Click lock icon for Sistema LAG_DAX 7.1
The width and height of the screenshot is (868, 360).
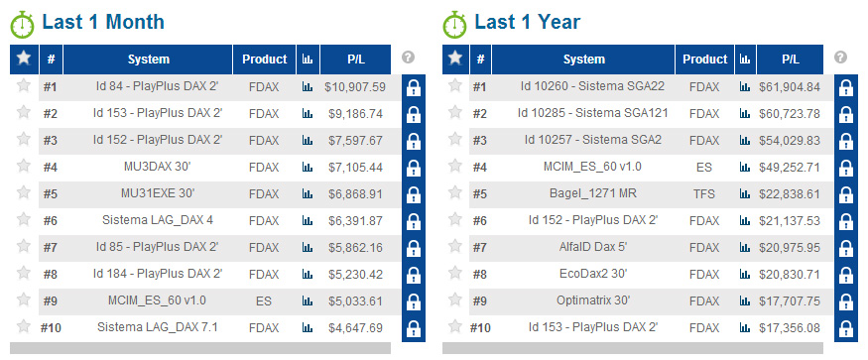(414, 328)
